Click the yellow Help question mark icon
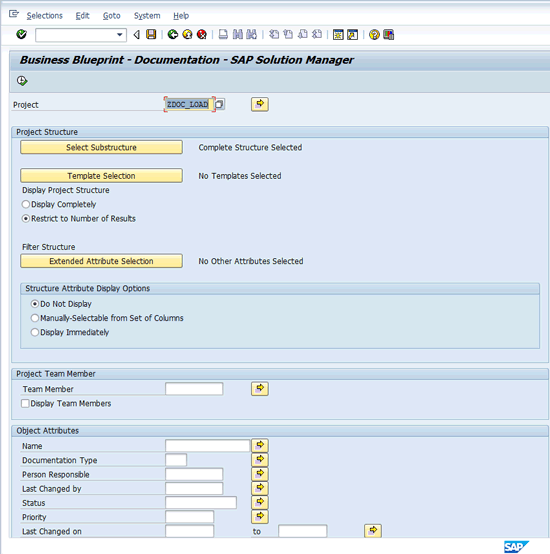550x554 pixels. pos(374,35)
